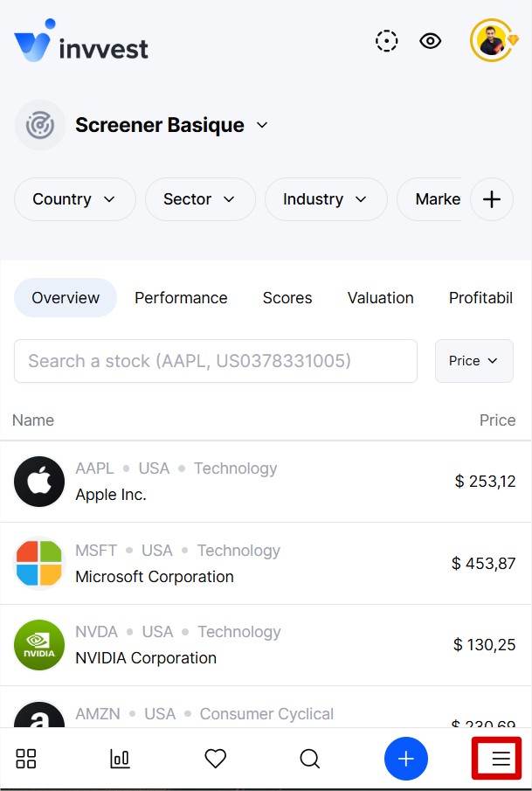Open the Price column selector dropdown

[x=474, y=361]
